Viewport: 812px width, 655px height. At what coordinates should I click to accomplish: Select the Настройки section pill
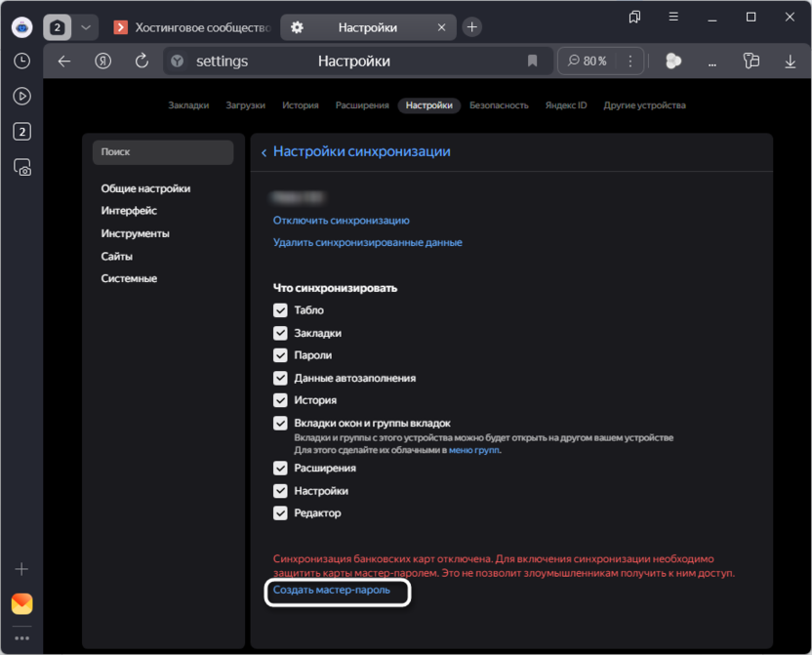coord(428,105)
